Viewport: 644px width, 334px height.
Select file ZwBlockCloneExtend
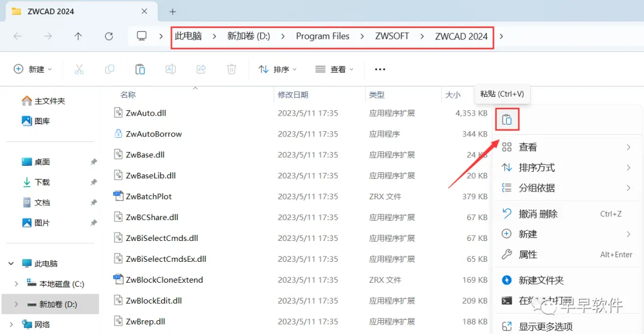pos(165,280)
